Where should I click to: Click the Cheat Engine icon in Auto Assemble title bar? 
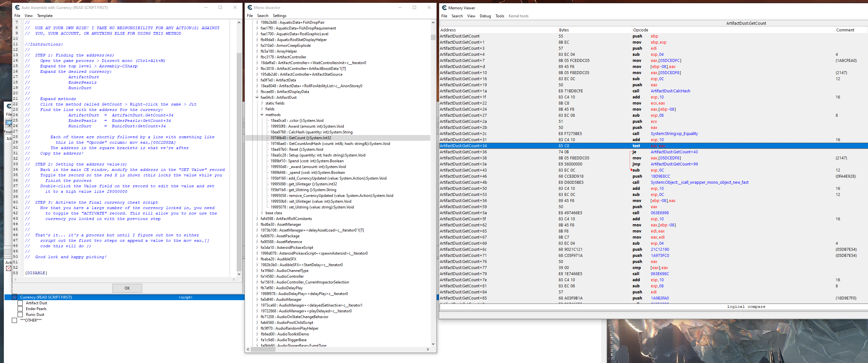tap(17, 7)
